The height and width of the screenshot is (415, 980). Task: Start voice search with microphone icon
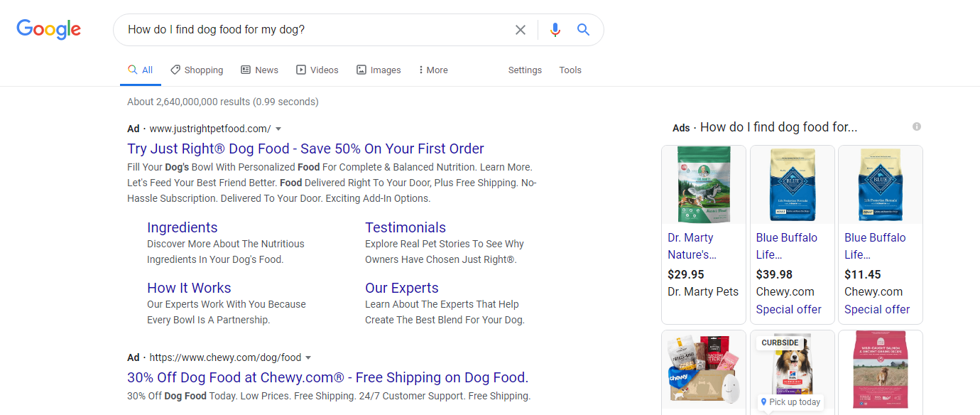click(x=555, y=30)
